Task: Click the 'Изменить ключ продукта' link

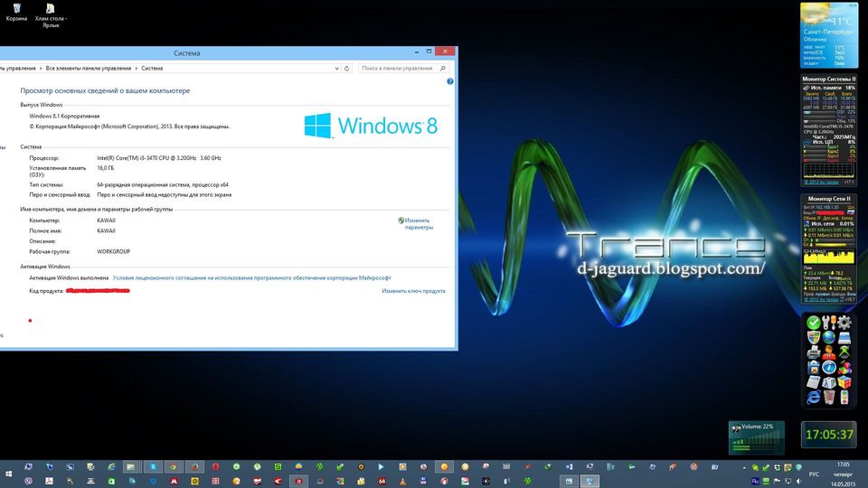Action: [x=413, y=291]
